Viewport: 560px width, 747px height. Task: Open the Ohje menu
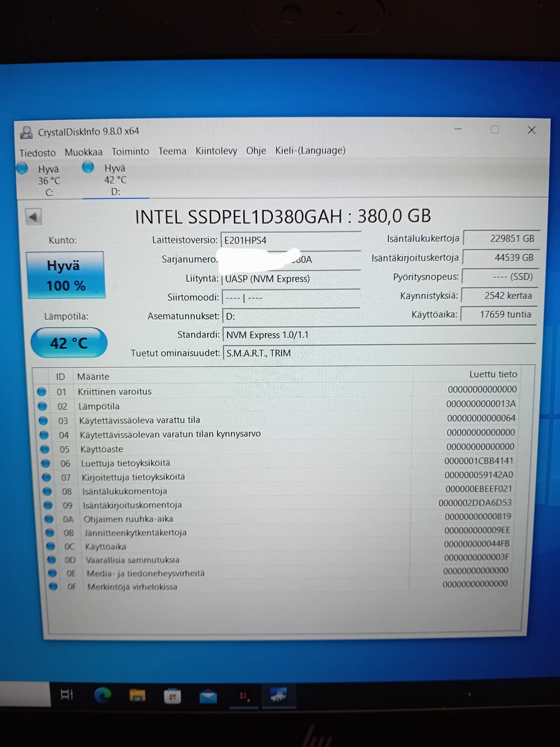(x=256, y=151)
